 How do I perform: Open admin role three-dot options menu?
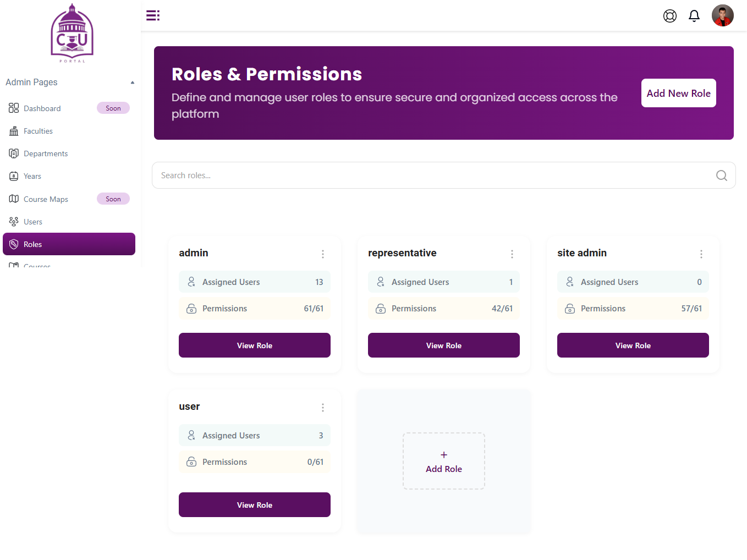pos(323,254)
